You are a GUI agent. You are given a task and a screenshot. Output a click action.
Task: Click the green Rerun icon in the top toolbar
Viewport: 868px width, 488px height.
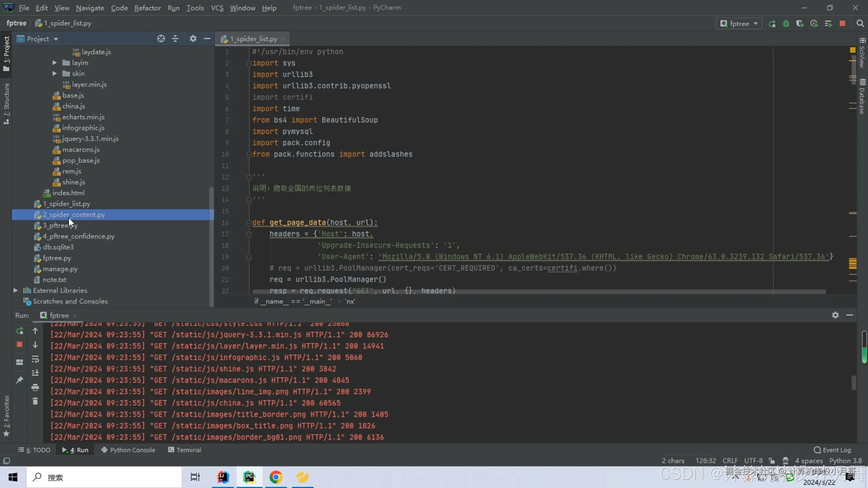pyautogui.click(x=772, y=24)
